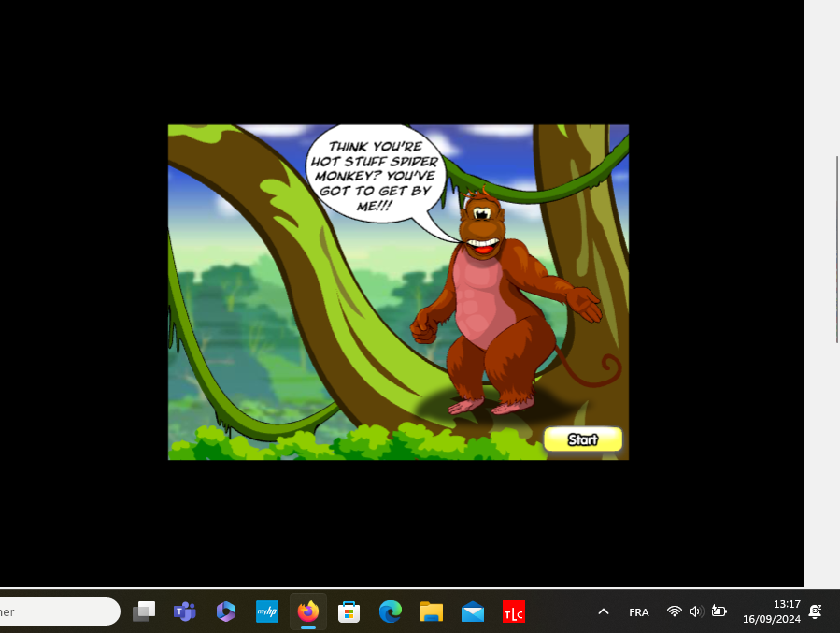Screen dimensions: 840x633
Task: Open the Wi-Fi network settings
Action: pyautogui.click(x=674, y=611)
